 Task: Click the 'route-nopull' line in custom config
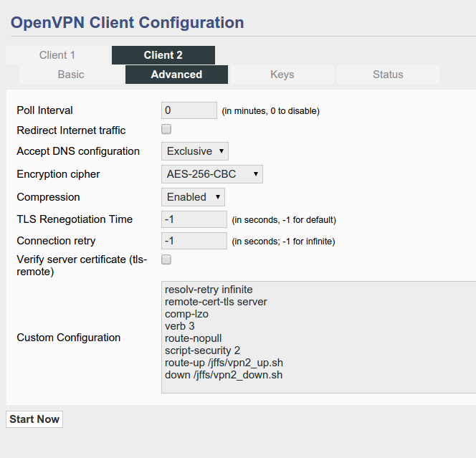coord(193,338)
